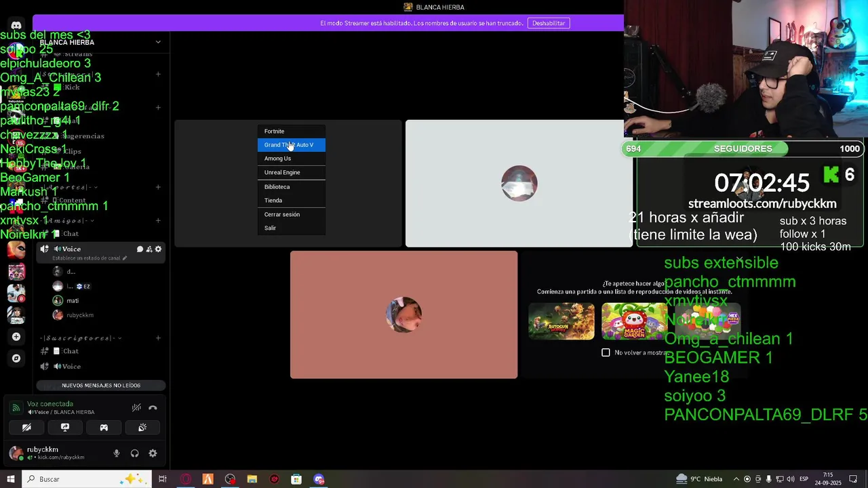Open Microsoft Store from taskbar

[296, 479]
